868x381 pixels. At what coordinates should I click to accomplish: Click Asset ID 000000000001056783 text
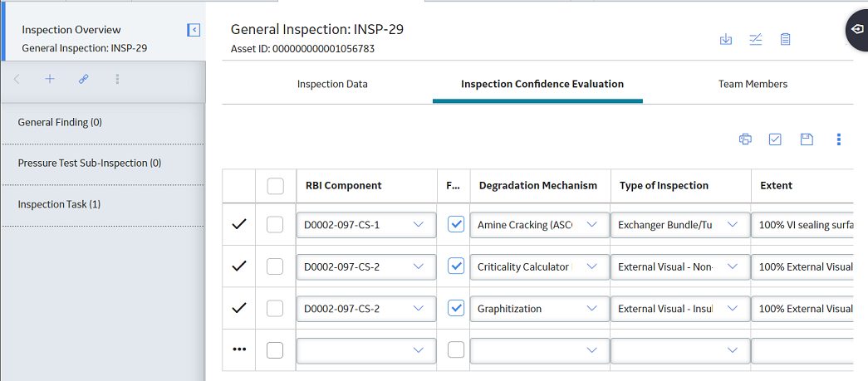click(303, 49)
